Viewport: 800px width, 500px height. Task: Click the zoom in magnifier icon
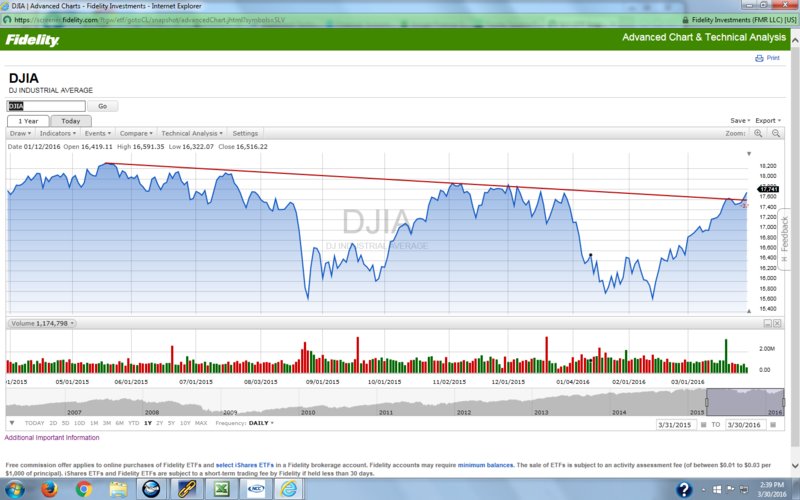coord(758,133)
